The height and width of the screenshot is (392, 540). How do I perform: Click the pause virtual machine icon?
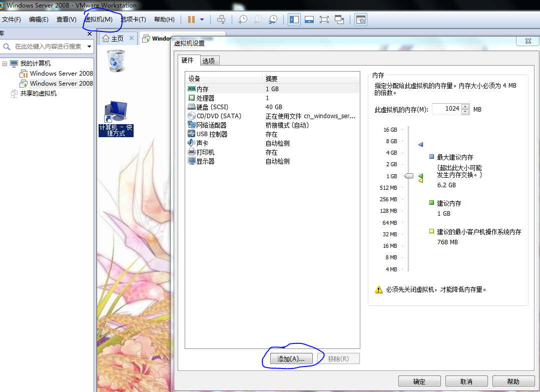[192, 20]
